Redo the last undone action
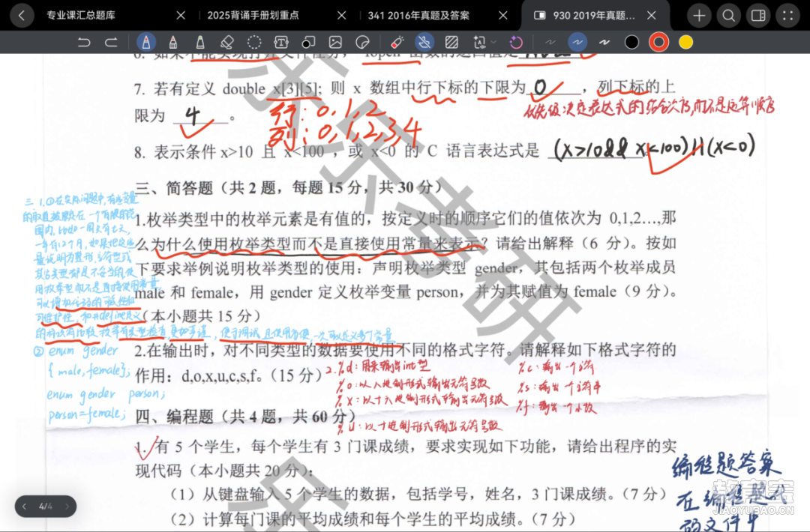The height and width of the screenshot is (532, 810). pyautogui.click(x=111, y=43)
